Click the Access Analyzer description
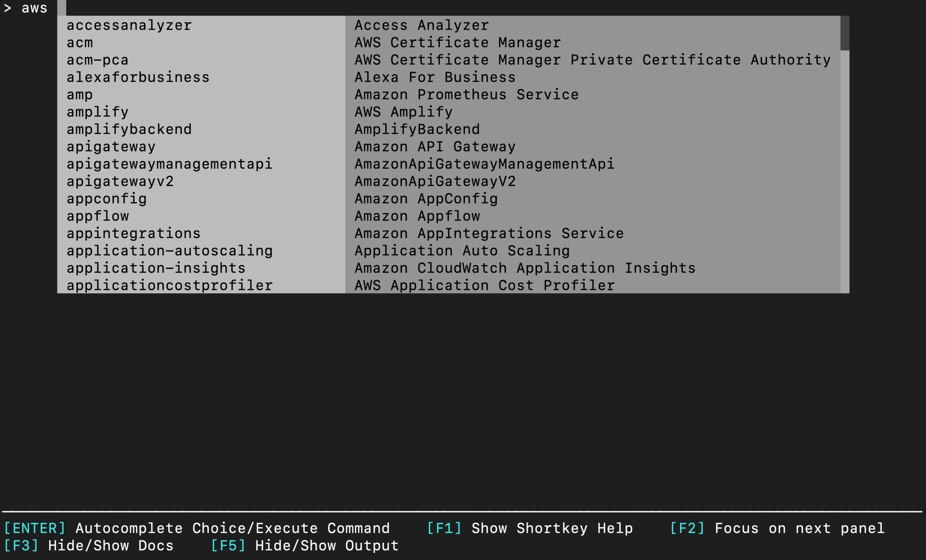 pos(422,25)
